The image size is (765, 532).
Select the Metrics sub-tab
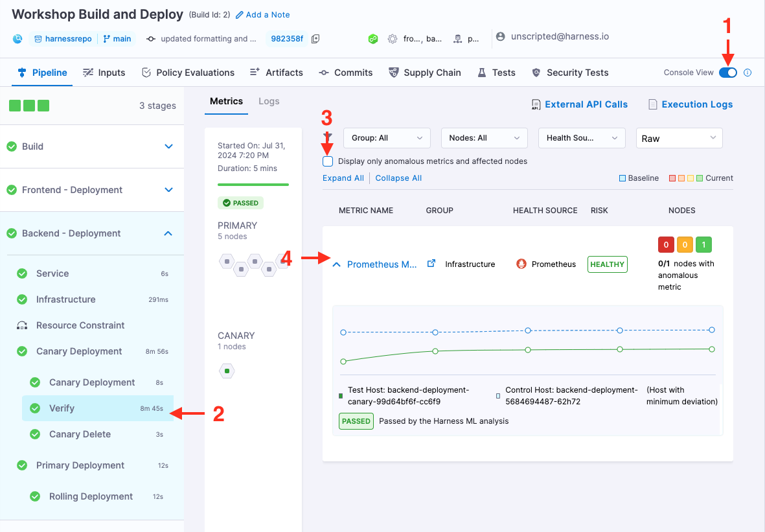[226, 101]
